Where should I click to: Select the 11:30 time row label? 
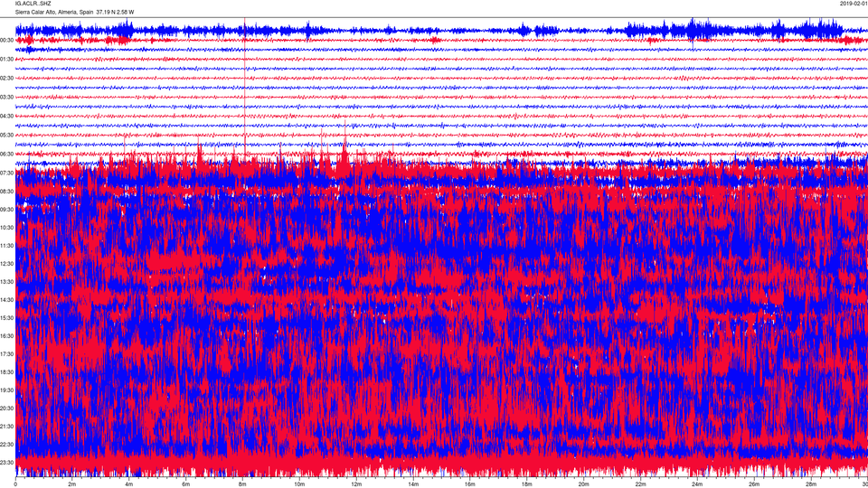(x=6, y=246)
